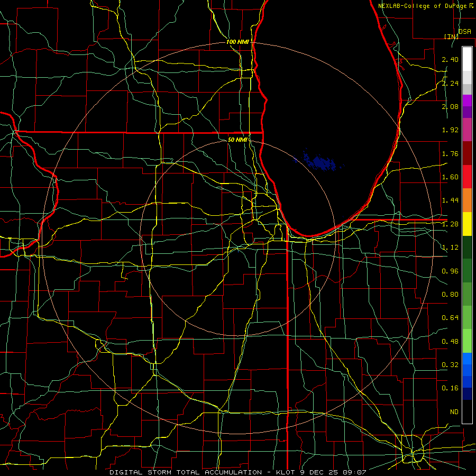
Task: Select the 2.08 legend value
Action: click(x=450, y=106)
